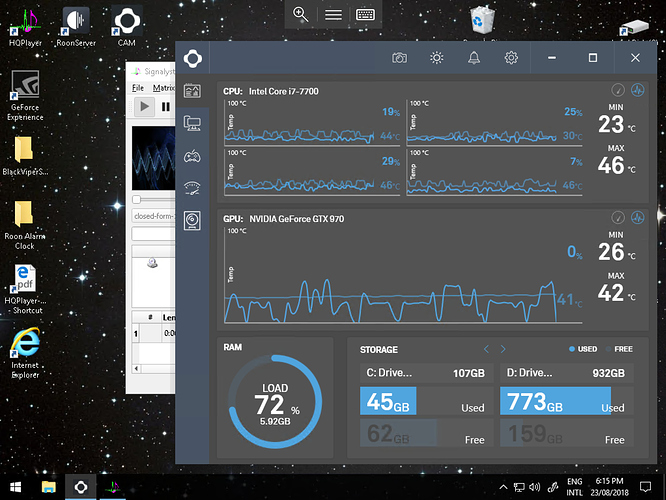Image resolution: width=666 pixels, height=500 pixels.
Task: Switch GPU panel to graph view
Action: pos(638,218)
